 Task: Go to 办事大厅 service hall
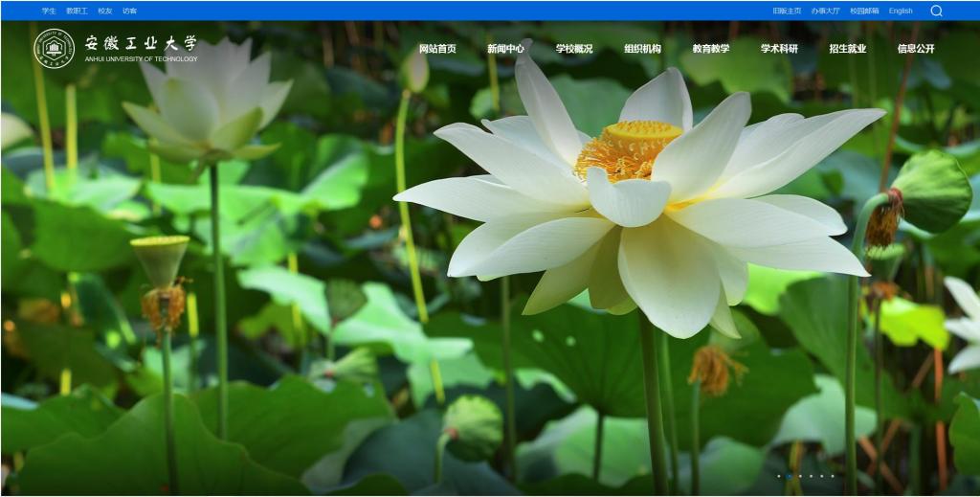pos(825,11)
